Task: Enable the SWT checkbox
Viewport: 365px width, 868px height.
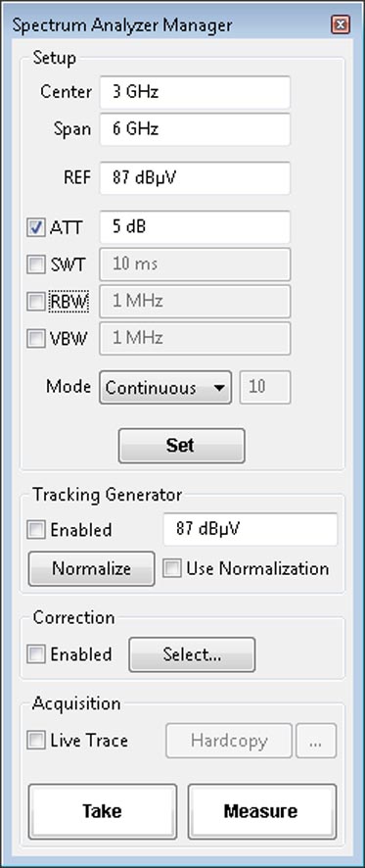Action: [x=36, y=265]
